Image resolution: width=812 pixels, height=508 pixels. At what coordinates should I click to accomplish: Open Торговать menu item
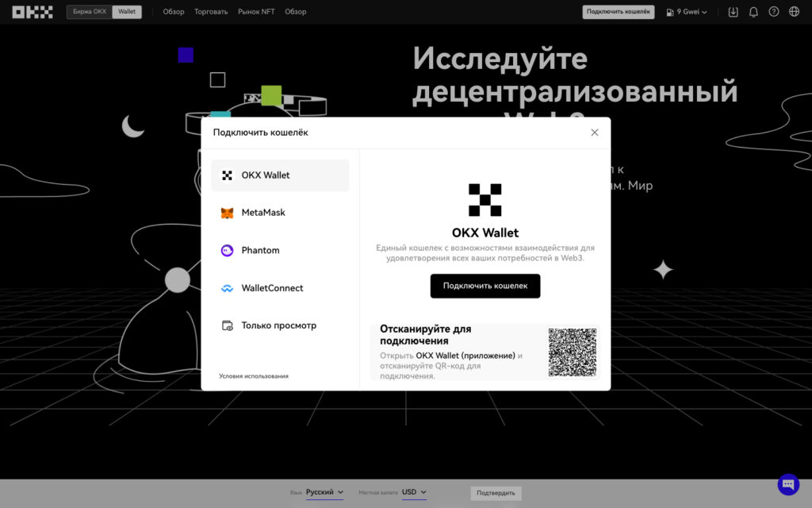211,12
